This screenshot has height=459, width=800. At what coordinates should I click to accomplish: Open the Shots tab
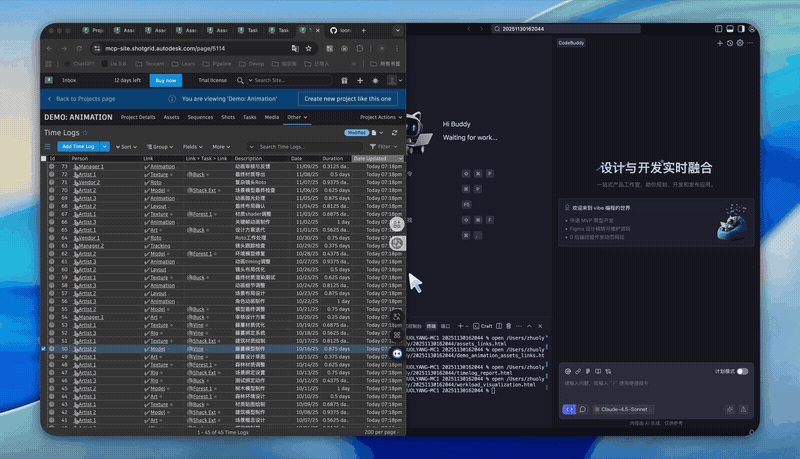(227, 117)
